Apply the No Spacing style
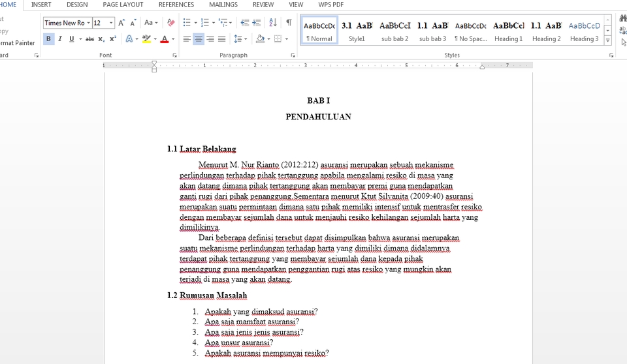Viewport: 627px width, 364px height. tap(471, 31)
